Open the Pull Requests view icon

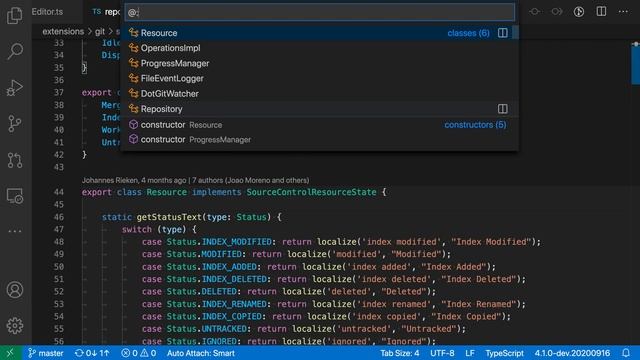tap(15, 160)
